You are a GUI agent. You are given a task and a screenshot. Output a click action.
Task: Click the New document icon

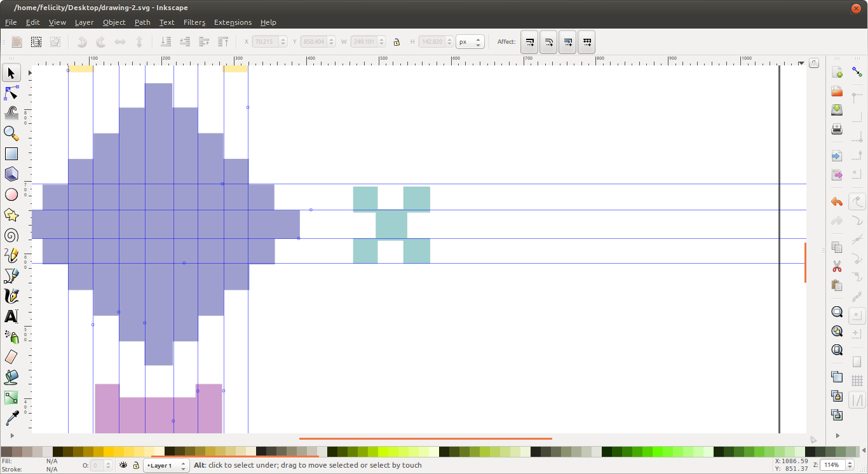[837, 72]
